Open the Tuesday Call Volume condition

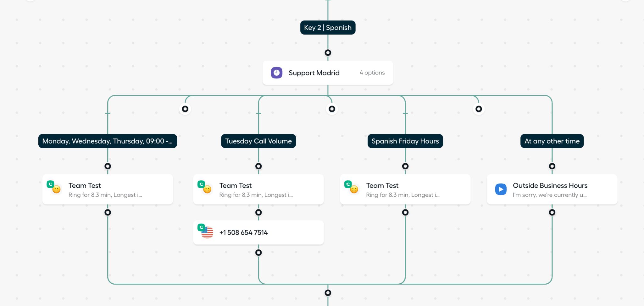point(258,141)
